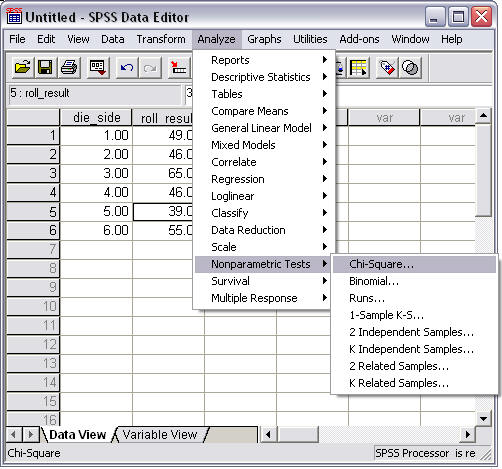Switch to the Variable View tab

tap(160, 434)
